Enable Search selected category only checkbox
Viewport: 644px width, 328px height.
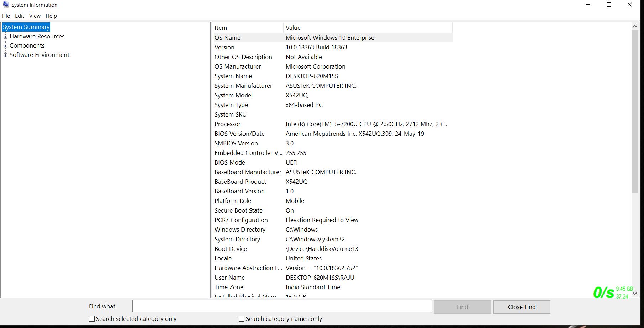click(x=92, y=319)
